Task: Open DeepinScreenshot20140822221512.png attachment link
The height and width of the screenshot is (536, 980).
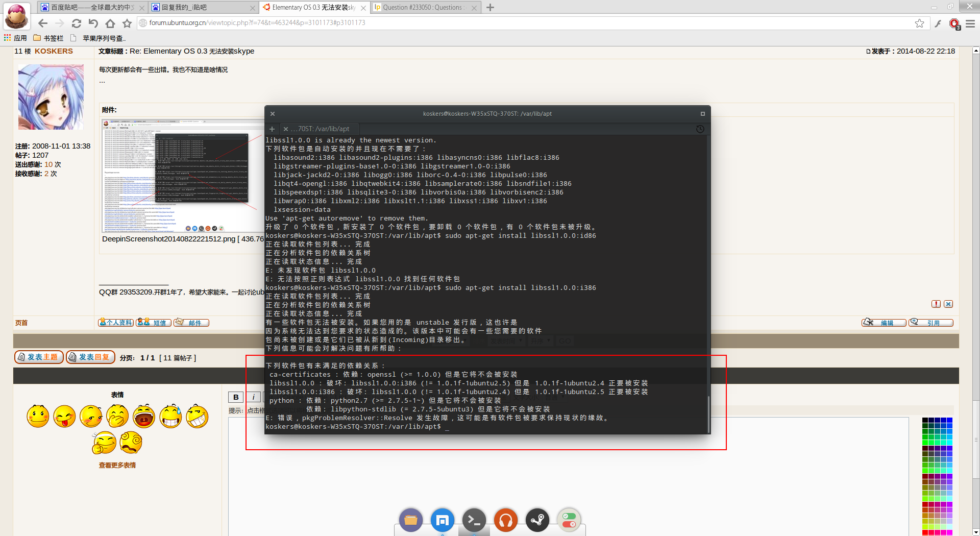Action: tap(168, 239)
